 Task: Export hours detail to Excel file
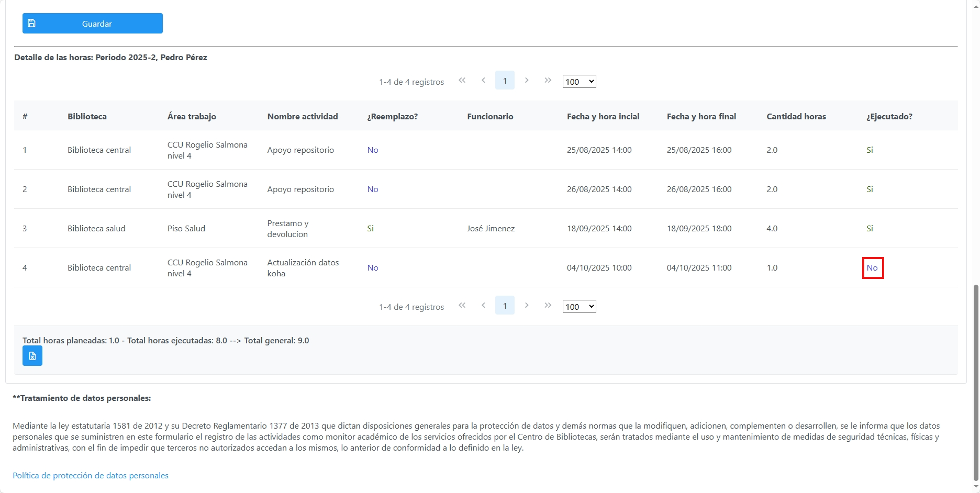point(32,356)
